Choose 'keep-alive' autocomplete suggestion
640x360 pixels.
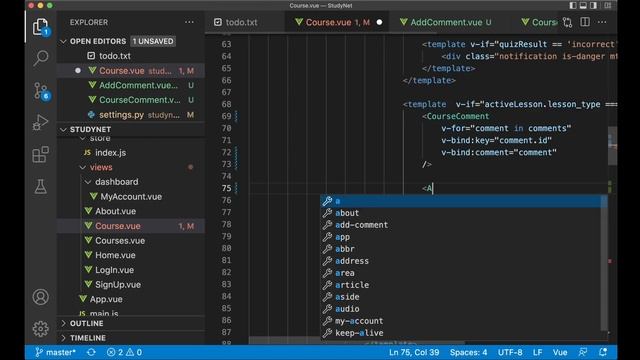pos(461,333)
